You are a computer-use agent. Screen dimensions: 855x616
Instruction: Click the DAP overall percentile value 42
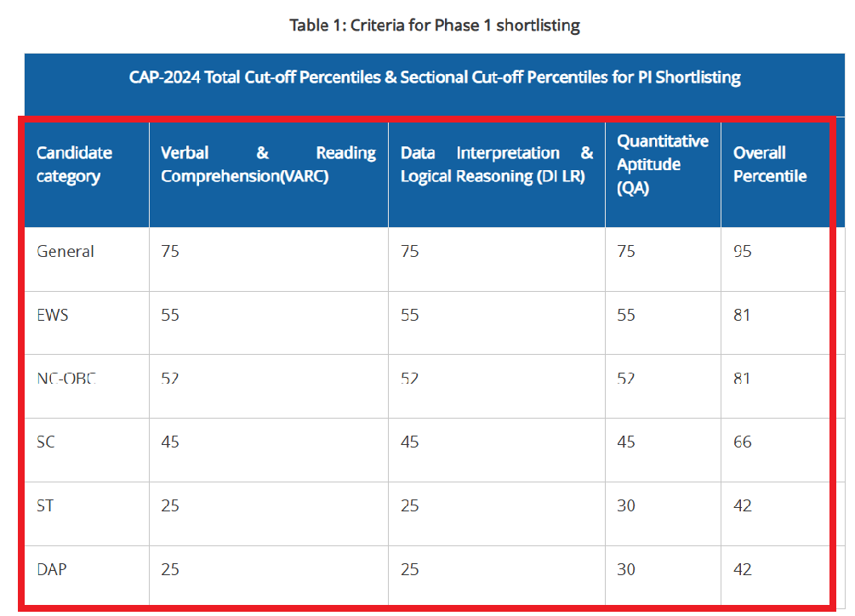(742, 569)
